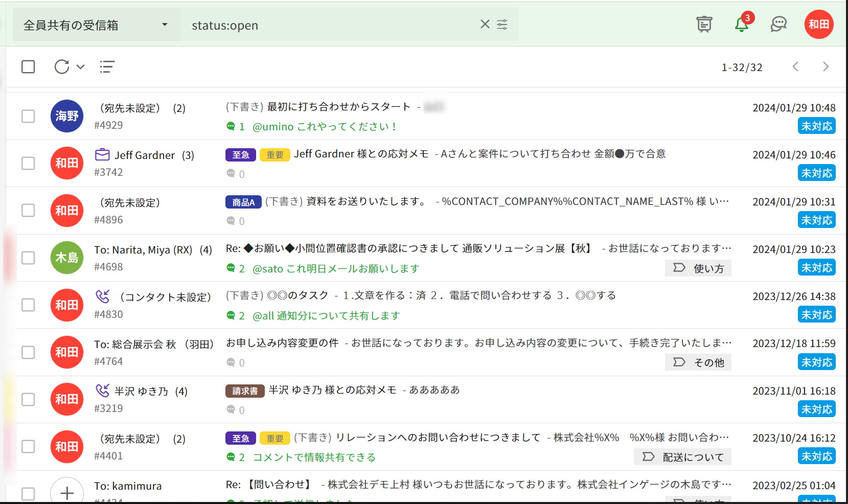Click 未対応 status button on ticket #4896

coord(816,220)
